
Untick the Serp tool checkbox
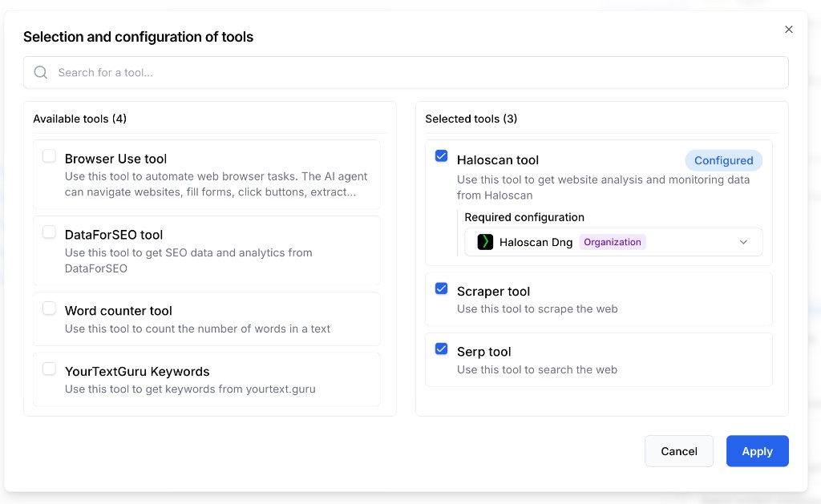click(442, 349)
